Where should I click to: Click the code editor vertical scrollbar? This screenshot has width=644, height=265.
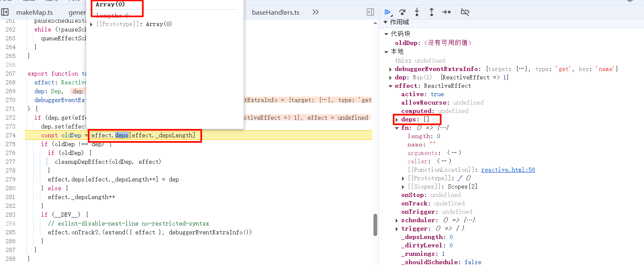tap(375, 225)
